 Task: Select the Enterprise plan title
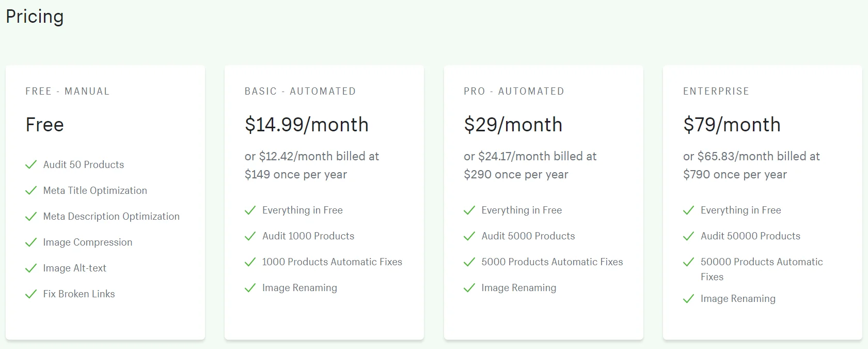(x=716, y=91)
